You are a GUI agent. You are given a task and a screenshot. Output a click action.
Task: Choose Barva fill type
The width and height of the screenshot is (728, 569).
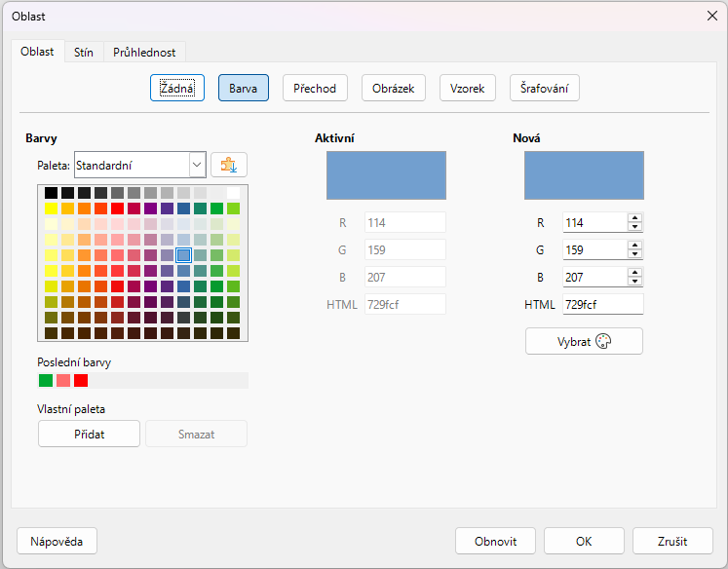244,88
